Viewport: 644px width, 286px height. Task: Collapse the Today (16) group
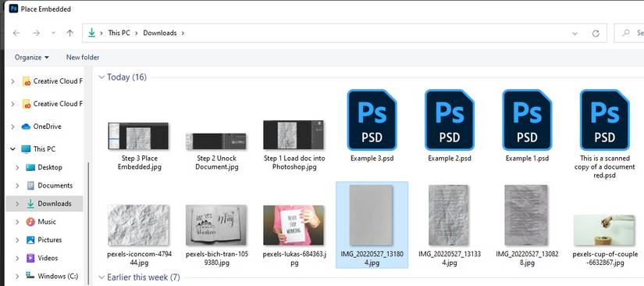click(x=101, y=77)
